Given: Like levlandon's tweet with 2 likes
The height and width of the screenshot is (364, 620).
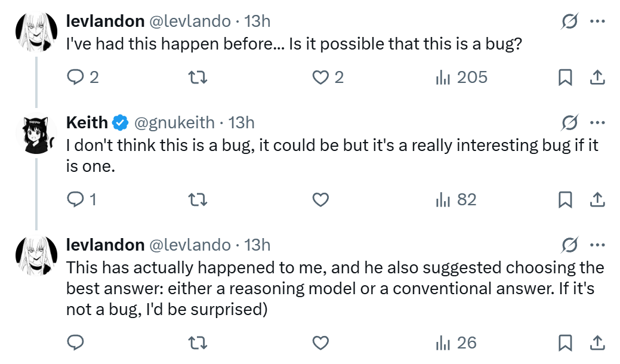Looking at the screenshot, I should coord(321,78).
